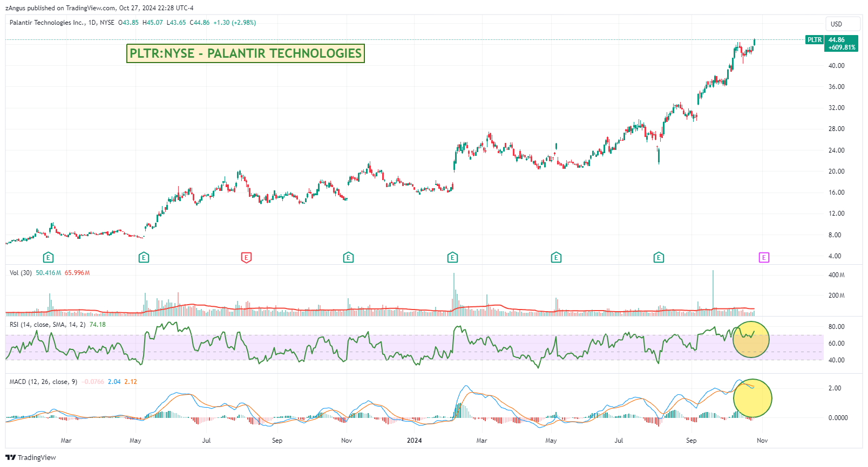Click the +609.81% change label

[x=842, y=47]
